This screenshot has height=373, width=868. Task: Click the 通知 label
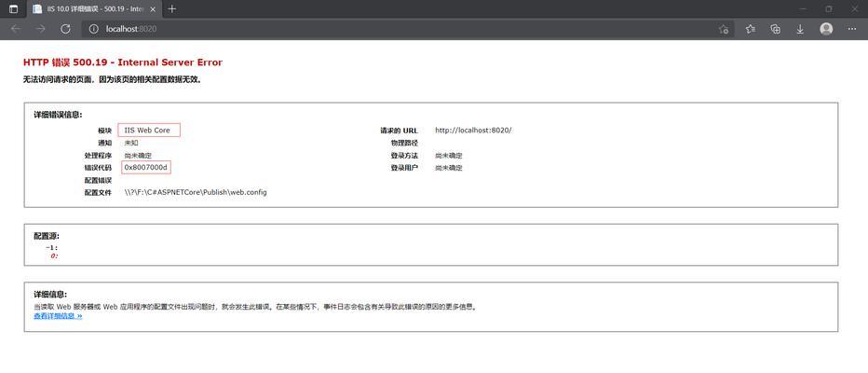pos(104,143)
